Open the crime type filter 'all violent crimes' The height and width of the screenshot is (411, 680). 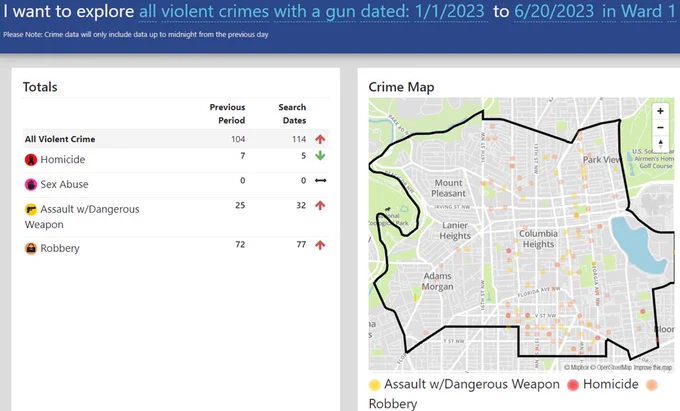204,11
